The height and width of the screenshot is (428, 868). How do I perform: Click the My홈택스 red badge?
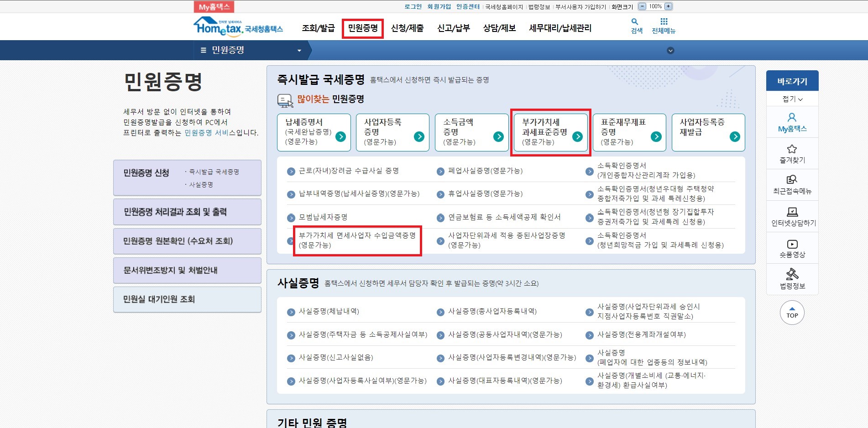(x=214, y=7)
